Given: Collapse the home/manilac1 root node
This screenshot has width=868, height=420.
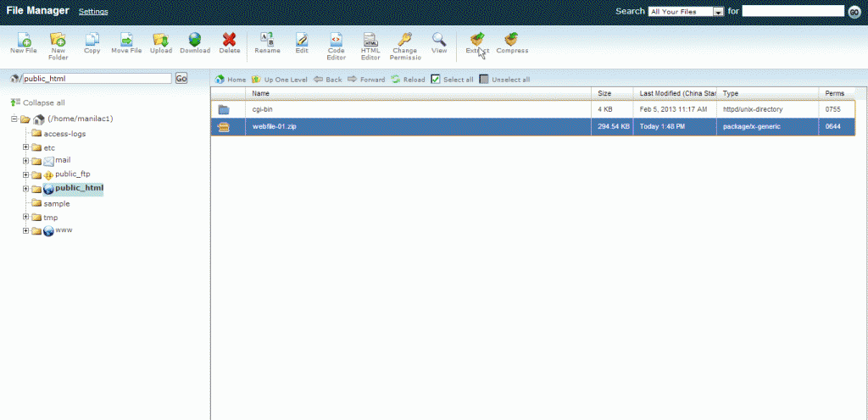Looking at the screenshot, I should (14, 119).
